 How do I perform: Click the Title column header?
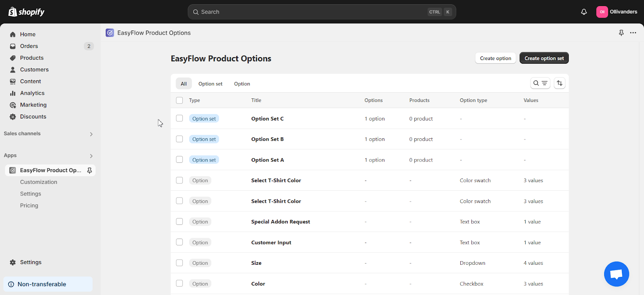point(256,100)
